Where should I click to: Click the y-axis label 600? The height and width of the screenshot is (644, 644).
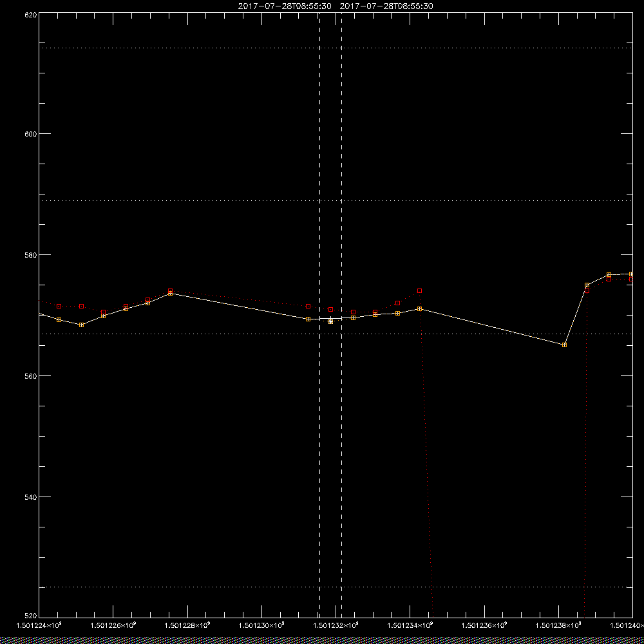(x=31, y=133)
